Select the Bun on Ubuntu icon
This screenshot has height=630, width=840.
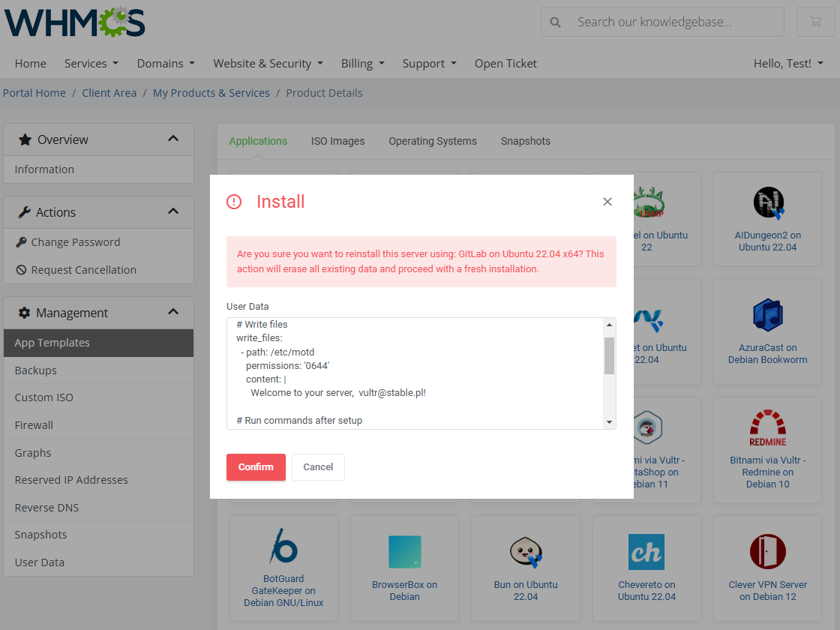point(526,552)
